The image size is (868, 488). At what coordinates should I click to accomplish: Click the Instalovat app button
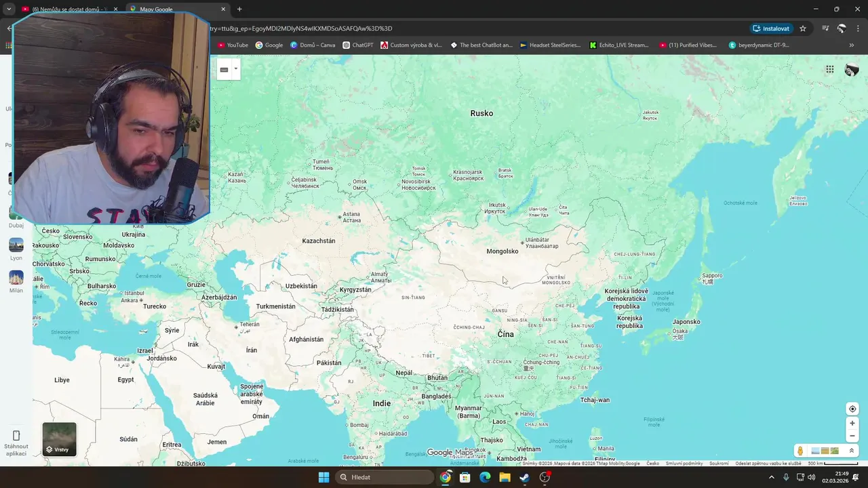click(x=770, y=28)
